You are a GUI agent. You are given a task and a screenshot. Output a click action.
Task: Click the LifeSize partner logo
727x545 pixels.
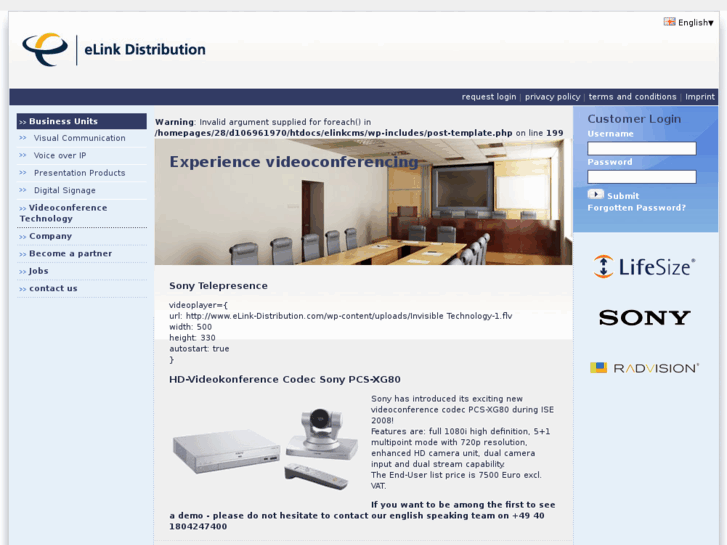click(644, 267)
